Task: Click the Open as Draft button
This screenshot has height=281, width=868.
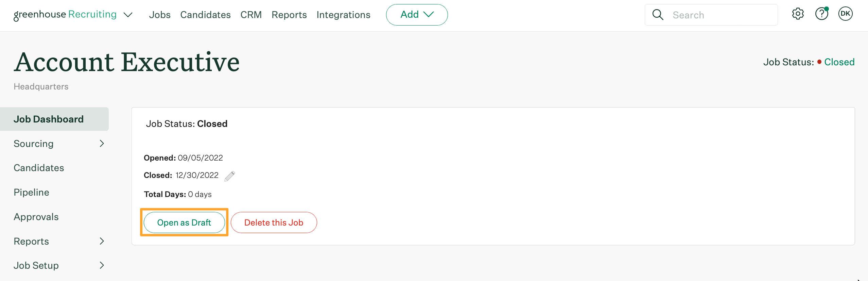Action: (x=184, y=222)
